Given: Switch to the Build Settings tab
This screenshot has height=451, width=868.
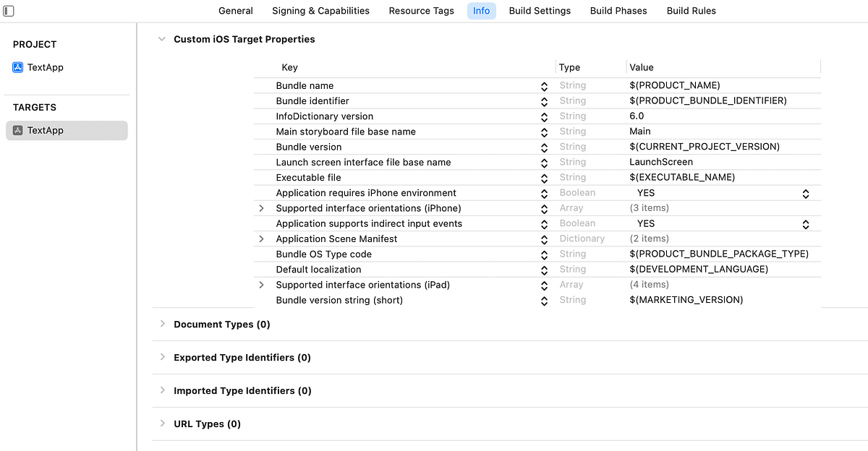Looking at the screenshot, I should [x=540, y=11].
